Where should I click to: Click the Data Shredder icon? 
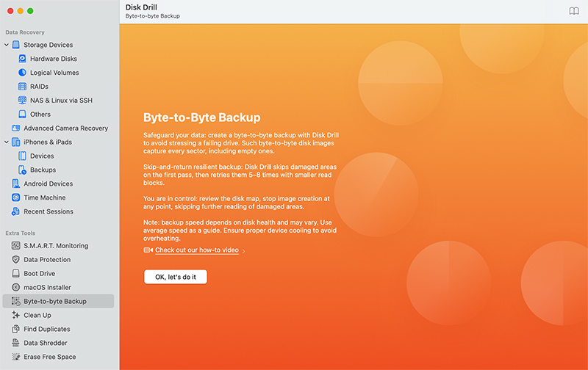(x=15, y=343)
